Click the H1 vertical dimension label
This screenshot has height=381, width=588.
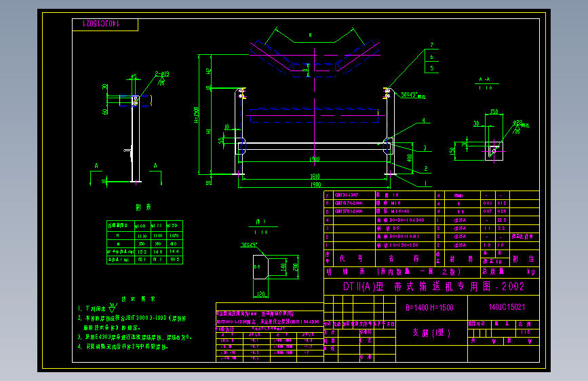tap(208, 132)
